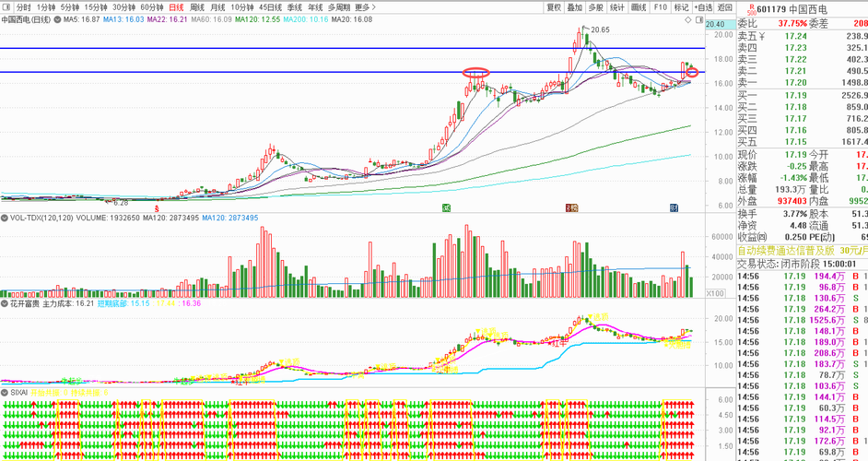Click MA200: 10.16 label
The width and height of the screenshot is (868, 461).
(x=306, y=20)
